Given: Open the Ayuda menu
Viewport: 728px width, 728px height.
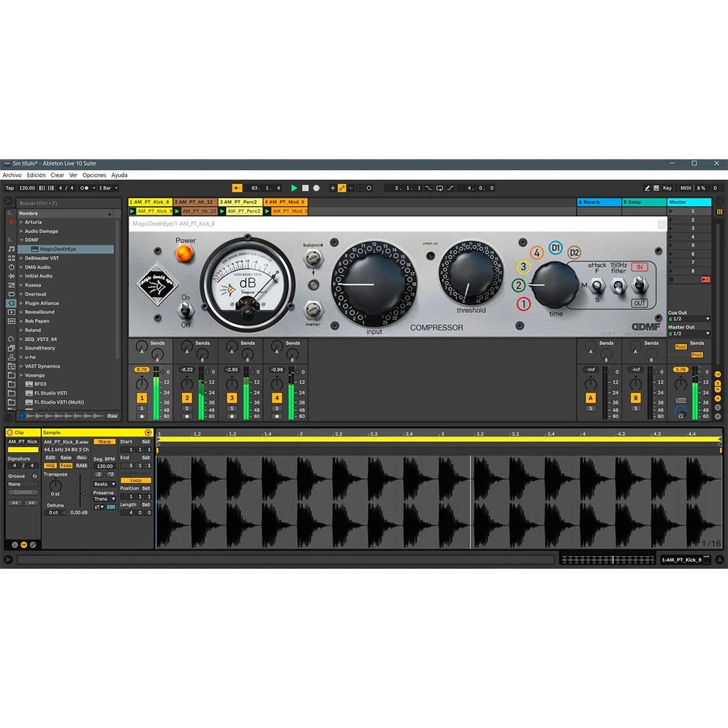Looking at the screenshot, I should pyautogui.click(x=119, y=175).
